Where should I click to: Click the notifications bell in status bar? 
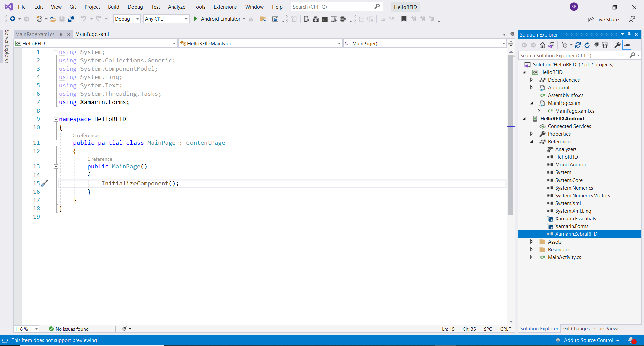click(632, 340)
